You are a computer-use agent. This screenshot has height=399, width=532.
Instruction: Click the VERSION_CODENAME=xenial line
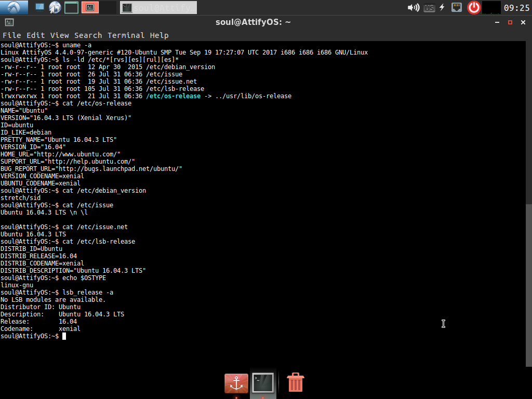click(42, 176)
